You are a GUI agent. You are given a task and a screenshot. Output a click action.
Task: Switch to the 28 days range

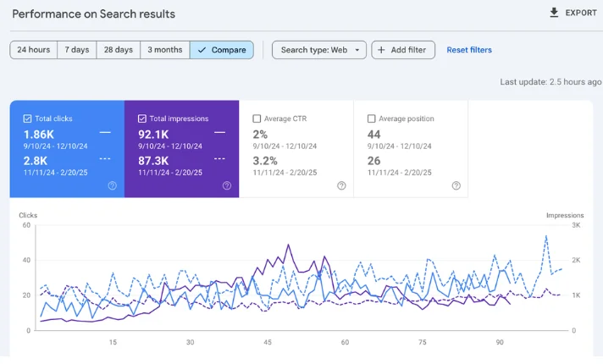(119, 50)
